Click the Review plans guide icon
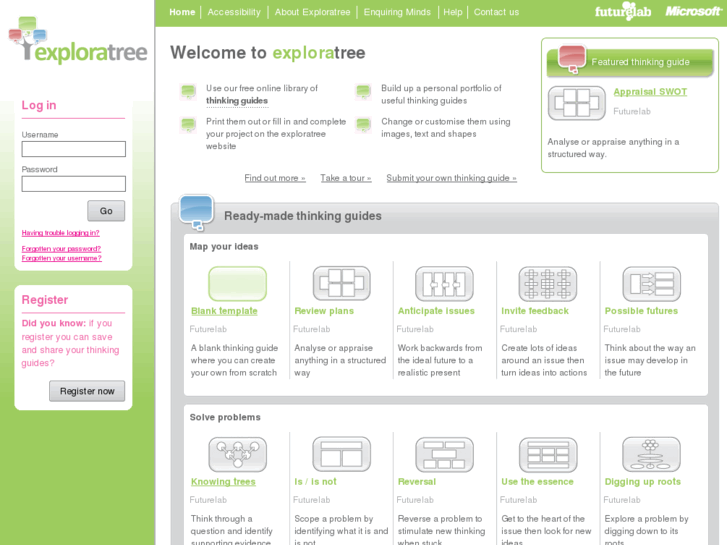Image resolution: width=727 pixels, height=545 pixels. [x=341, y=283]
